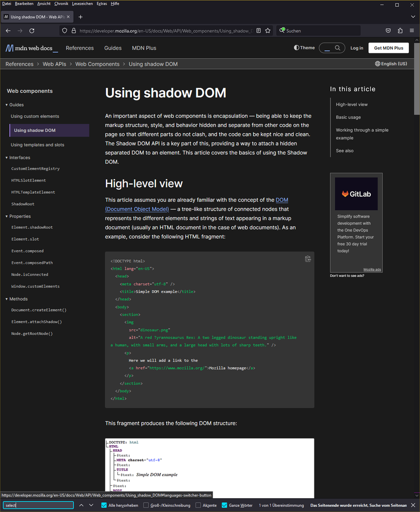Toggle reader view icon in address bar
420x512 pixels.
258,31
